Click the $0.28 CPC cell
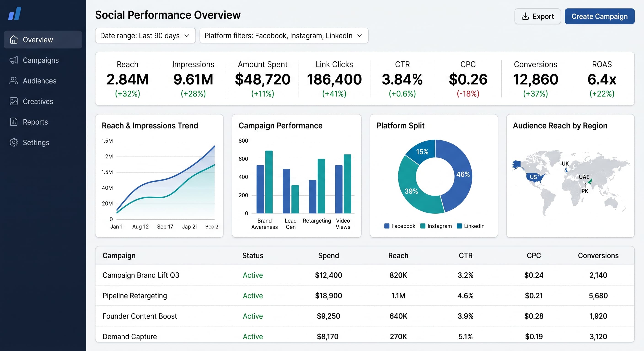 pyautogui.click(x=534, y=316)
